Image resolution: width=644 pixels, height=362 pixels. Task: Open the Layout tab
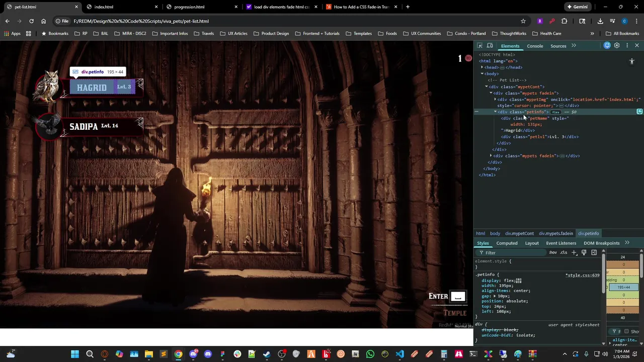532,243
